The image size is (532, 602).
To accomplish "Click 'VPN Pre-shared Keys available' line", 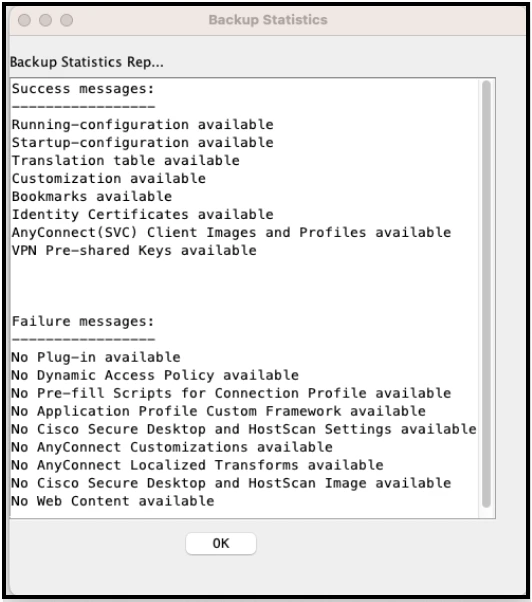I will [x=134, y=251].
